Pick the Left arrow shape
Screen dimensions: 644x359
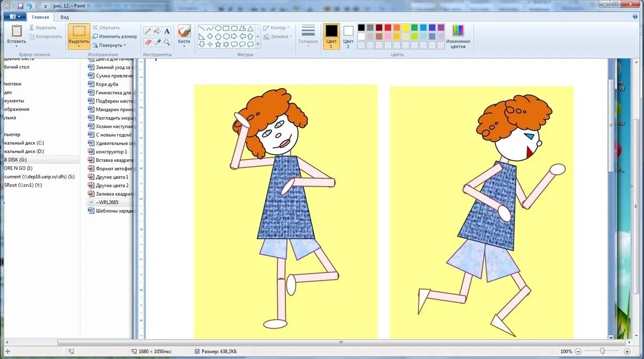pos(242,36)
